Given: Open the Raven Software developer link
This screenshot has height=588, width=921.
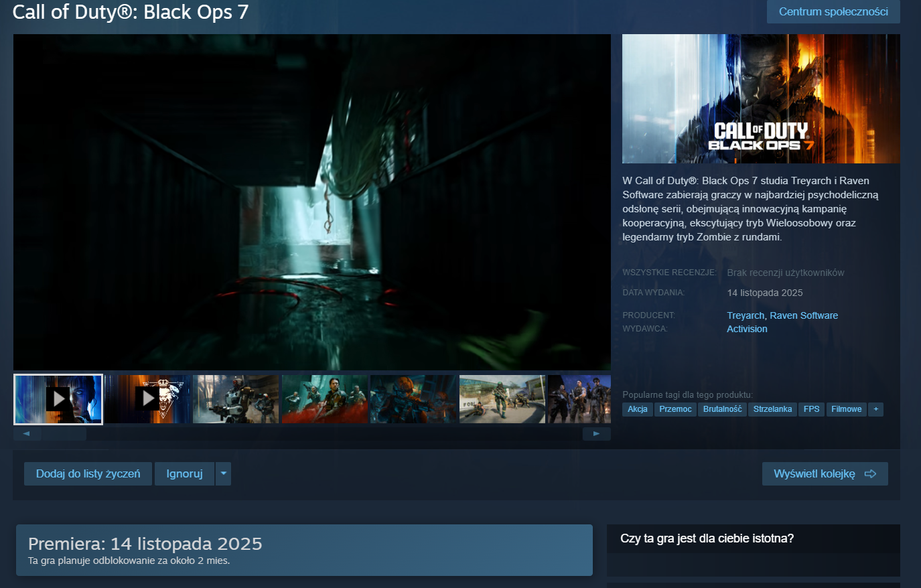Looking at the screenshot, I should (804, 315).
